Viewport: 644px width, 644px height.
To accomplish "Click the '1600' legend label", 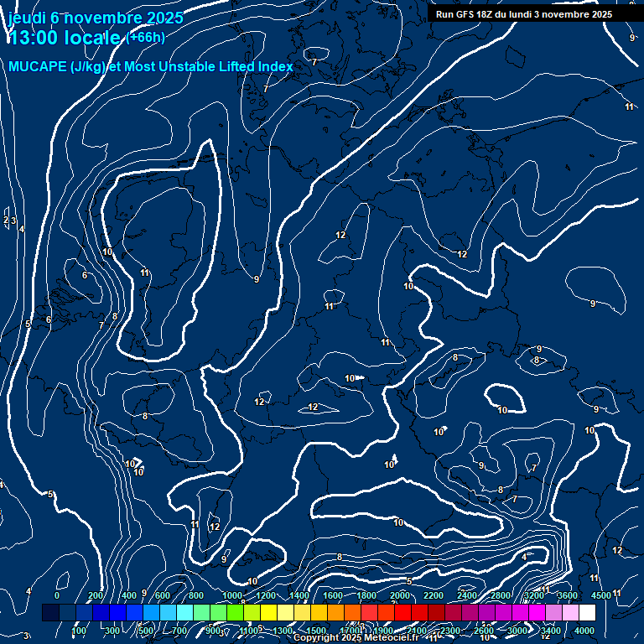I will [333, 595].
